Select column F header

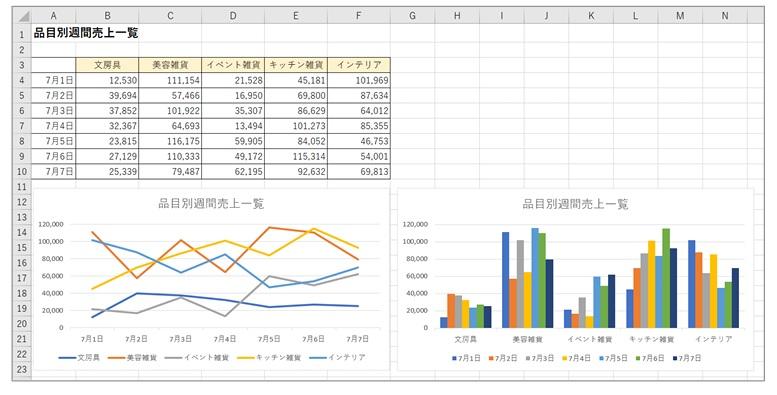[359, 16]
